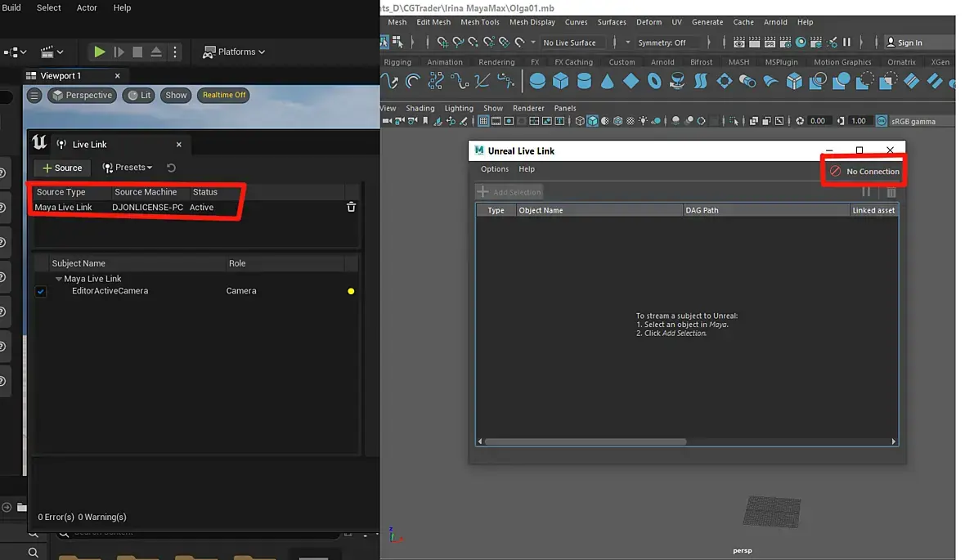Click the Stop button in Unreal toolbar

[x=138, y=52]
